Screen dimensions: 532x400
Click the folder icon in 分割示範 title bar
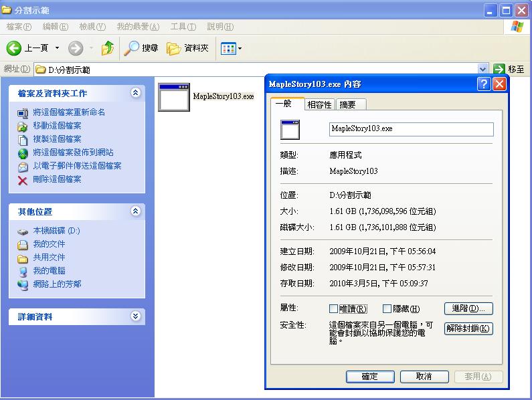[7, 10]
